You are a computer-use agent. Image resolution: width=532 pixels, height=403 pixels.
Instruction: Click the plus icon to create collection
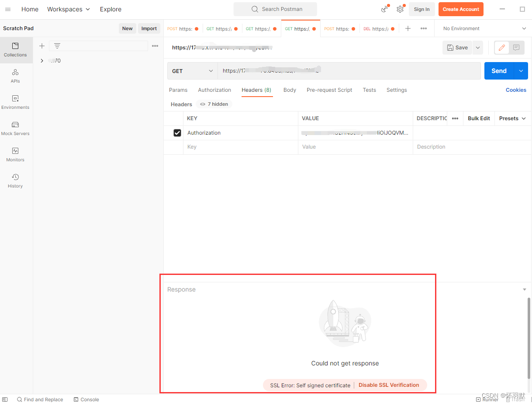pos(42,46)
